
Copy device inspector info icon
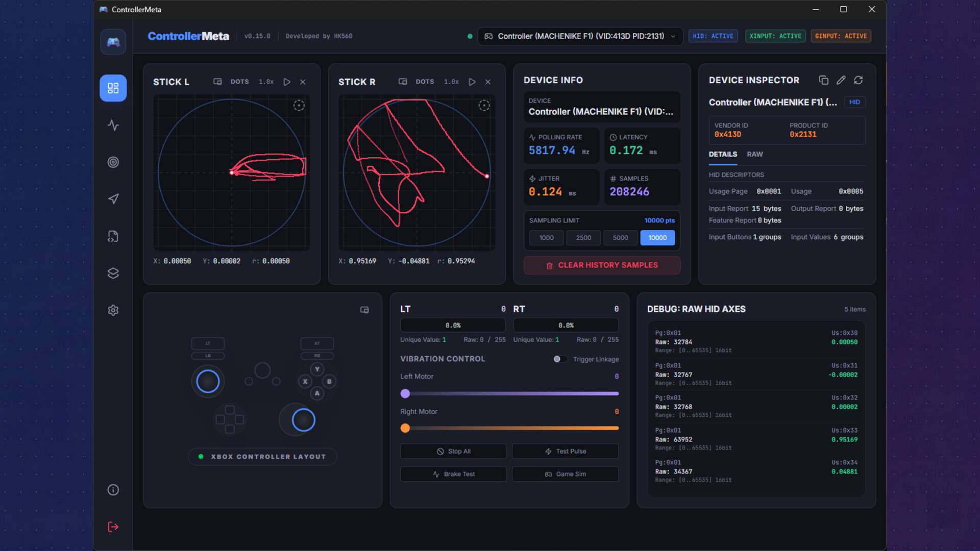[x=823, y=80]
